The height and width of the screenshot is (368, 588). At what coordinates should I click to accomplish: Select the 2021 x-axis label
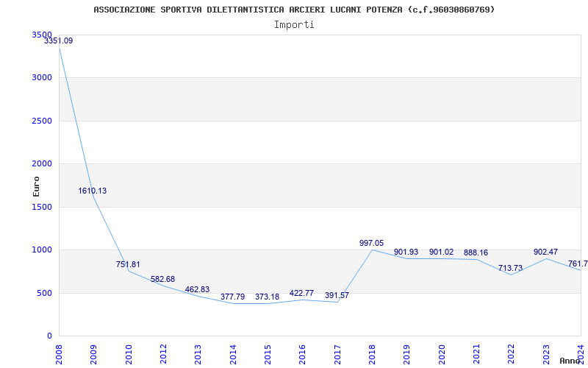(476, 355)
